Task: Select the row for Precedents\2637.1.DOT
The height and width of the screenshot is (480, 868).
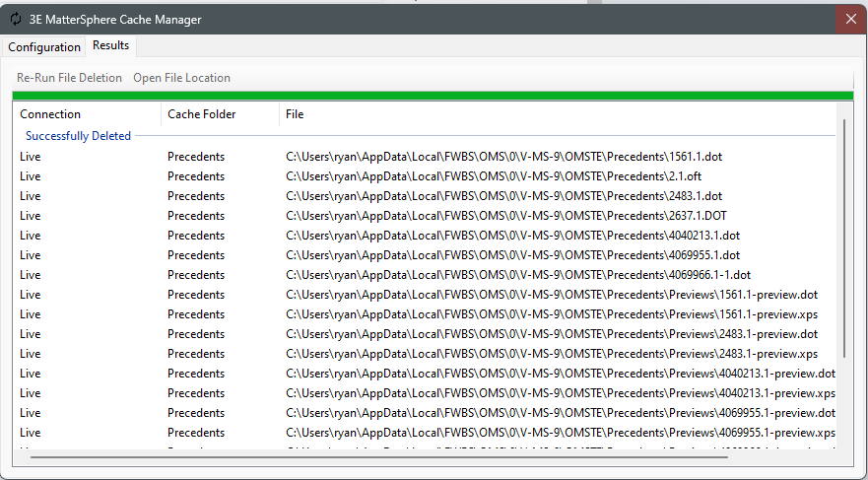Action: pyautogui.click(x=425, y=216)
